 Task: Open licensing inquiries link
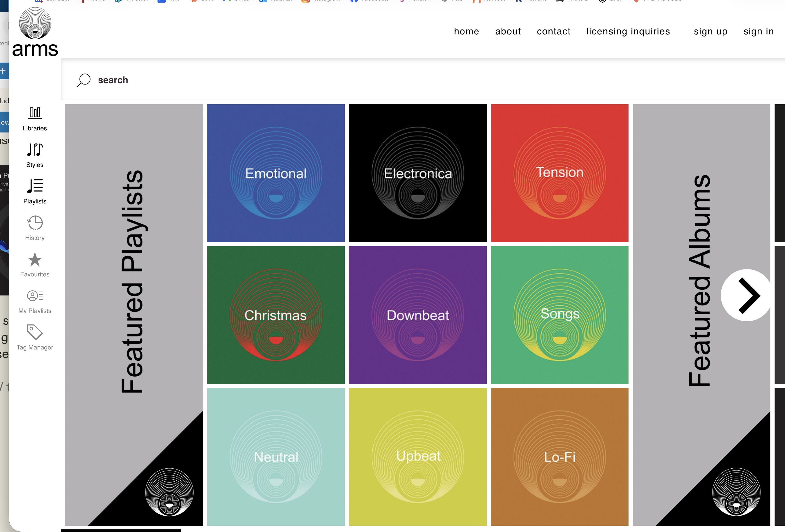click(x=628, y=31)
